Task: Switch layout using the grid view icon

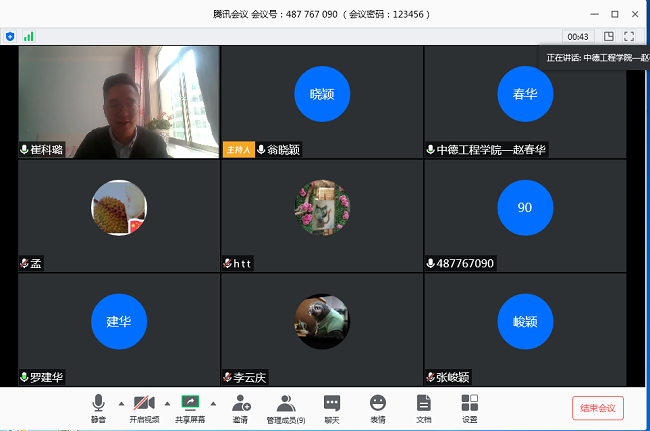Action: click(608, 36)
